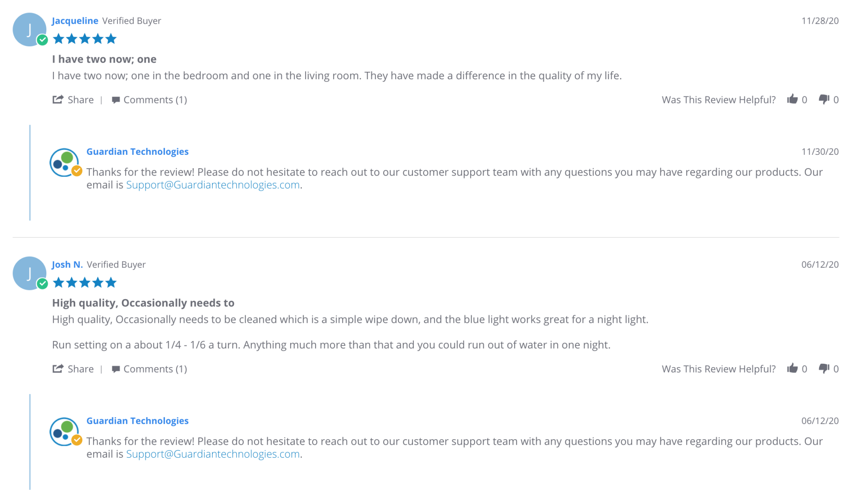
Task: Open Josh N. reviewer profile name
Action: (67, 265)
